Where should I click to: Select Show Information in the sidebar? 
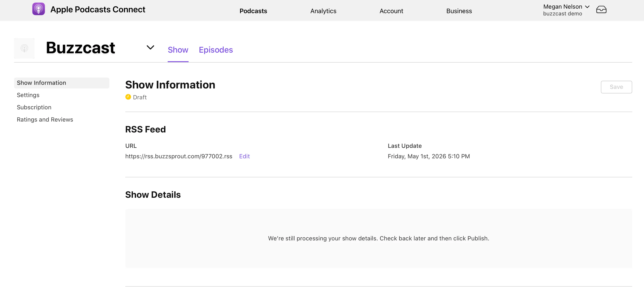[62, 83]
